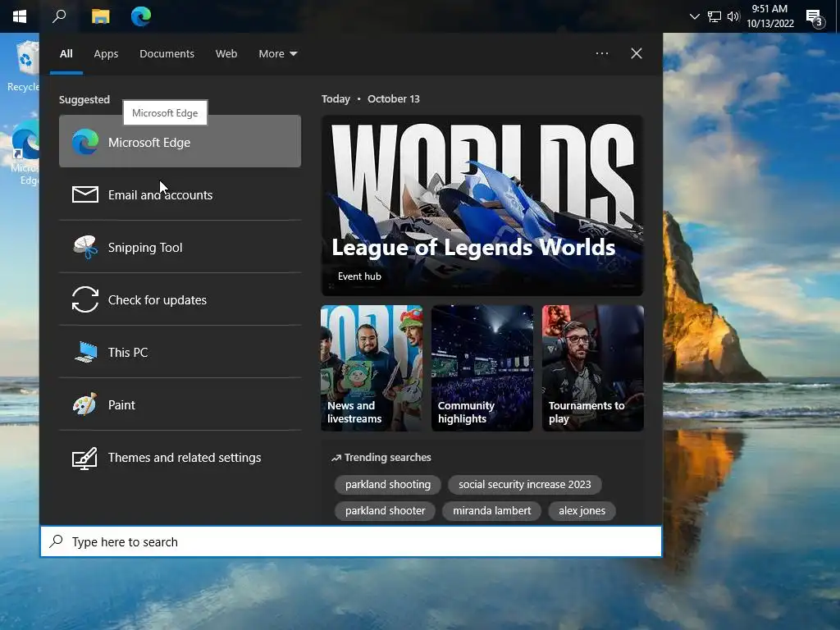Close the search panel with X

[x=636, y=53]
